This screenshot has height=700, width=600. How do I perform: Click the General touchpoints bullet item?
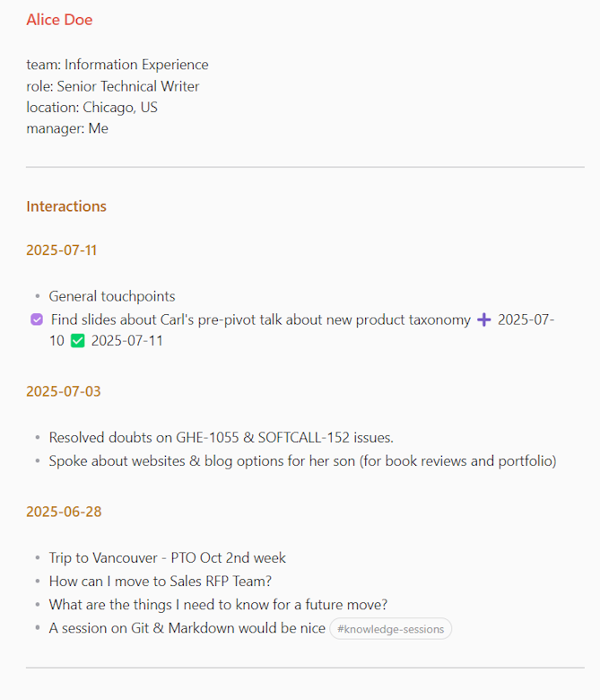112,296
